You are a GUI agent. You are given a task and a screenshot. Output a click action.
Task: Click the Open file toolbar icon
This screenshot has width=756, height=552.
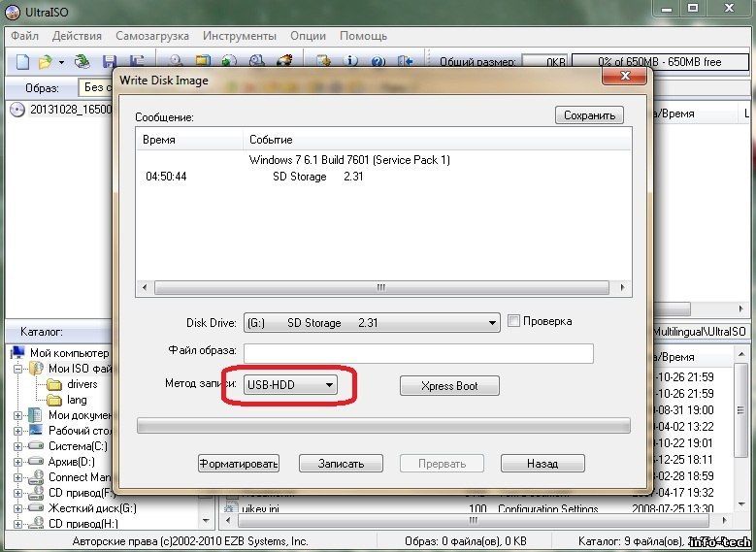click(x=45, y=62)
